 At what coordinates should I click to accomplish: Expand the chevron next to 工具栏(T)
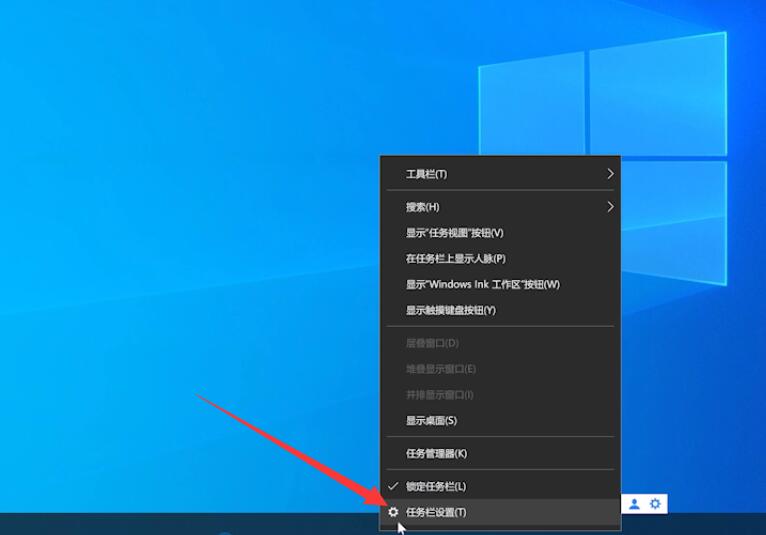coord(610,174)
